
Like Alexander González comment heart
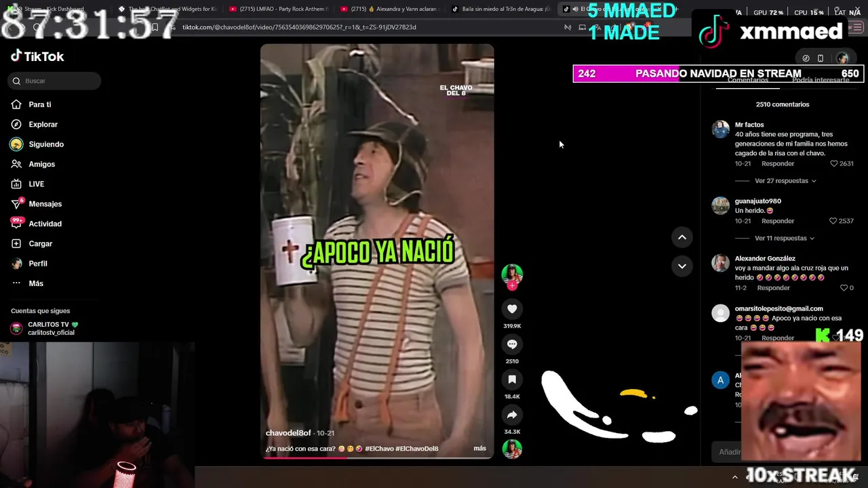[844, 288]
